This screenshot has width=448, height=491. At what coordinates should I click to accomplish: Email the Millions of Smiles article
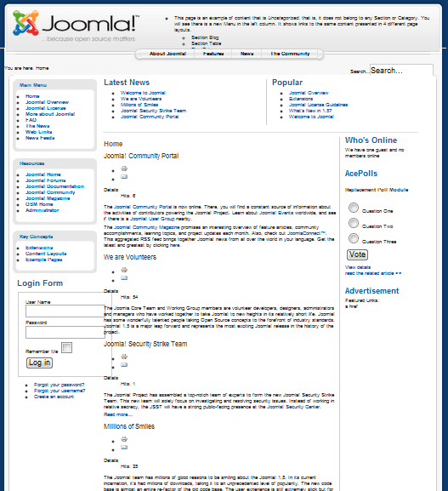[x=124, y=448]
